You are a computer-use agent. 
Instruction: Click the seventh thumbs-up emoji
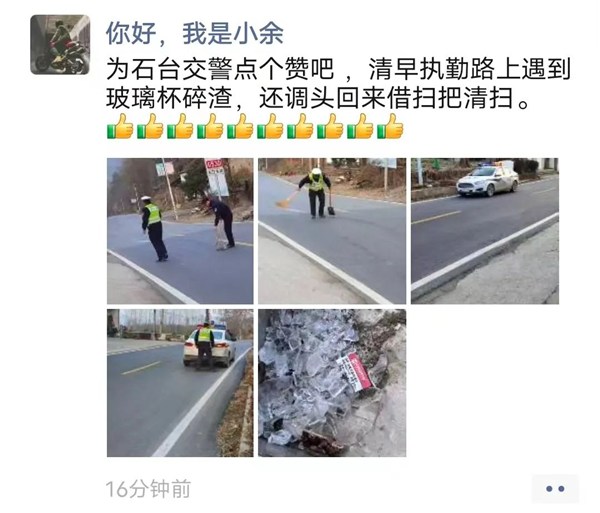click(x=300, y=126)
